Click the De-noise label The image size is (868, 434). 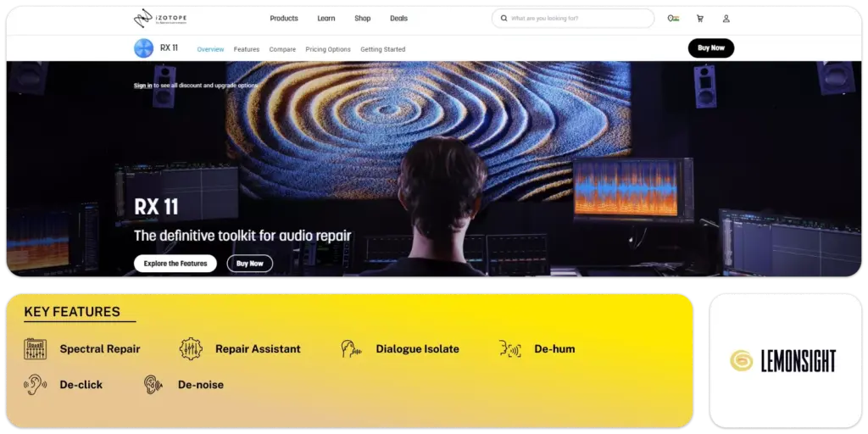[x=201, y=385]
